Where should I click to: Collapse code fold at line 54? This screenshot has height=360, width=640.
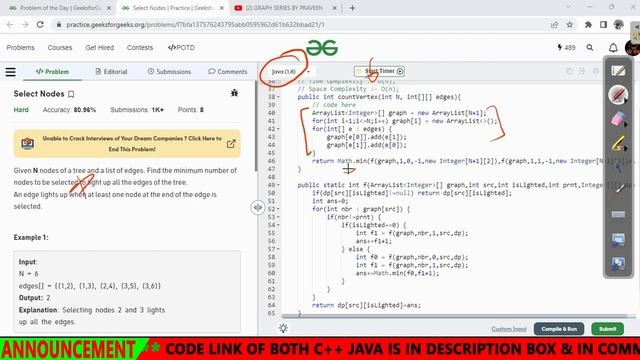[278, 225]
